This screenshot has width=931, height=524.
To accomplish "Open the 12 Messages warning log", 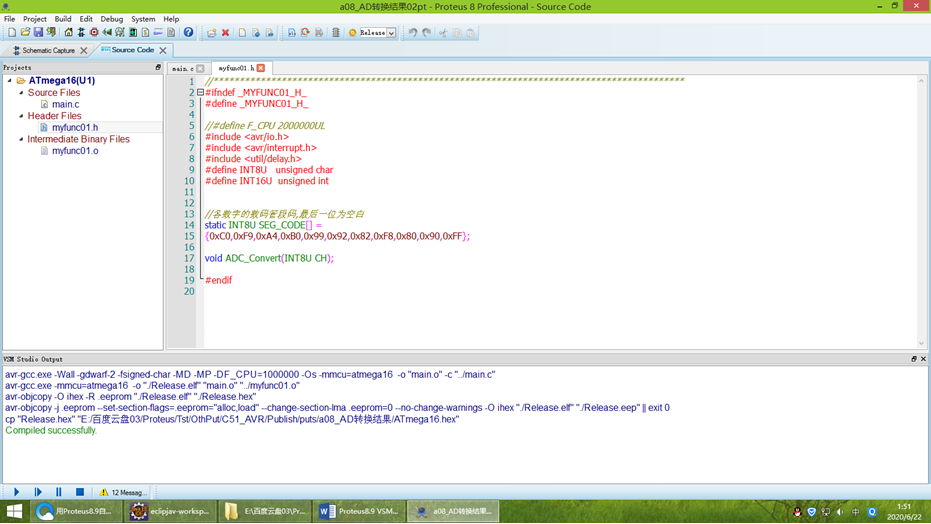I will pyautogui.click(x=123, y=493).
